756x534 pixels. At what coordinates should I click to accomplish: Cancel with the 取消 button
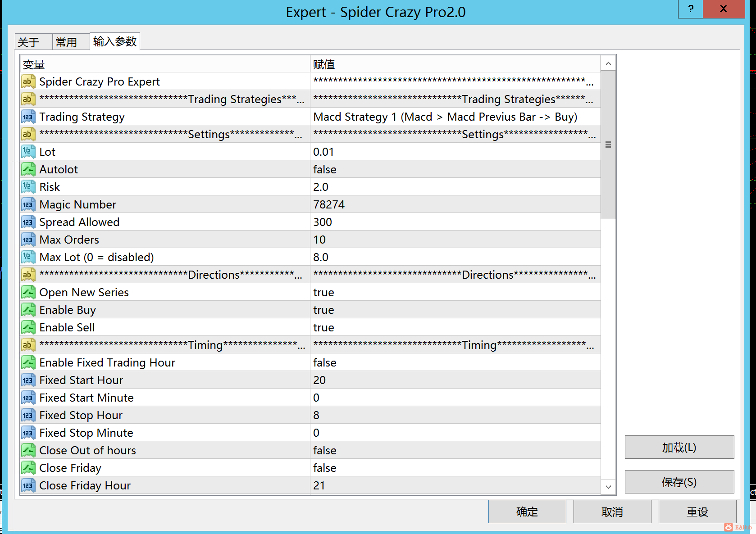click(612, 511)
